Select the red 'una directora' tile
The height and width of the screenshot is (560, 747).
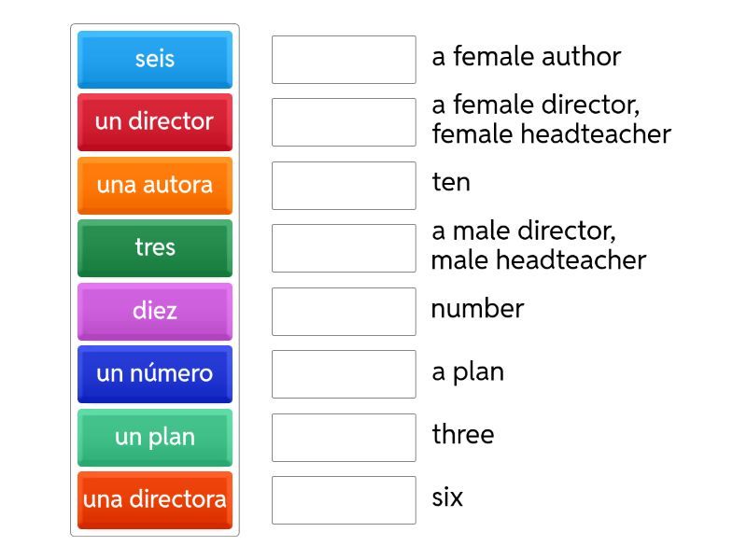(154, 499)
